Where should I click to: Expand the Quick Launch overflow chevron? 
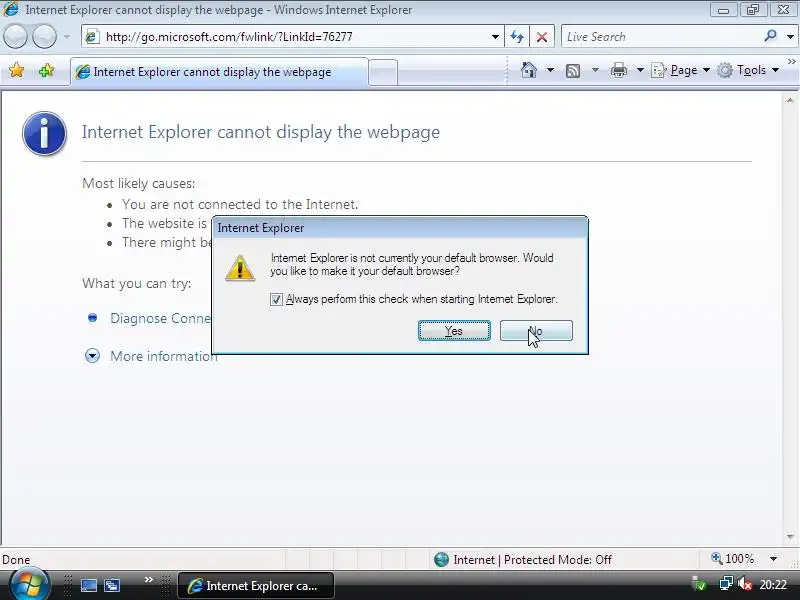click(x=149, y=580)
